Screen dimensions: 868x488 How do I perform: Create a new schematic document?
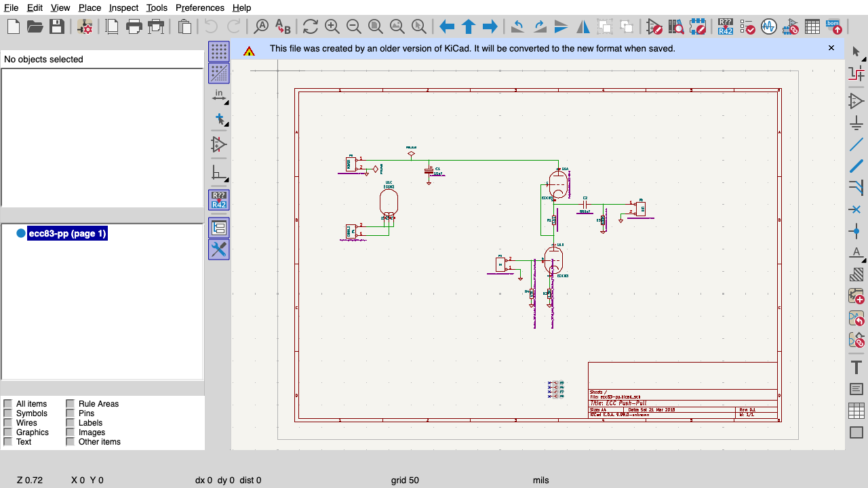pyautogui.click(x=14, y=26)
